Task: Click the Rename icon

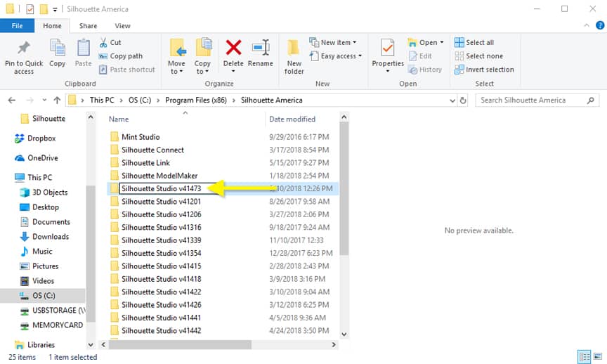Action: point(261,48)
